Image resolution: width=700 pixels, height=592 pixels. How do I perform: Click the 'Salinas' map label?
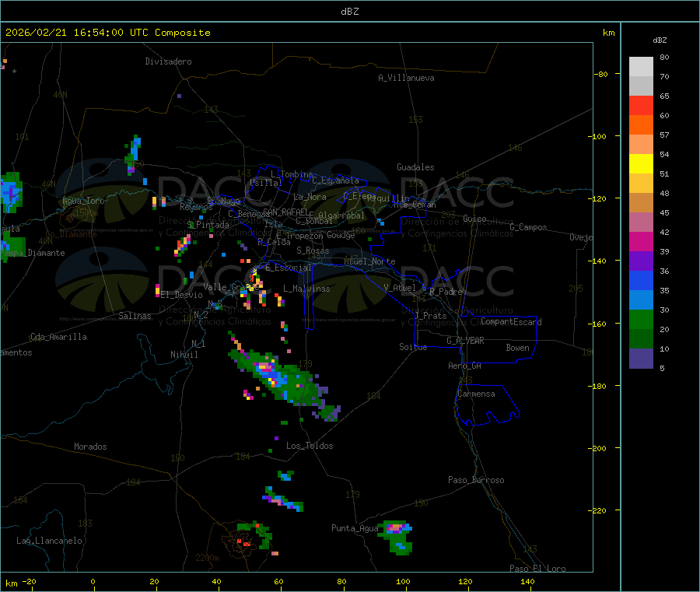point(135,316)
